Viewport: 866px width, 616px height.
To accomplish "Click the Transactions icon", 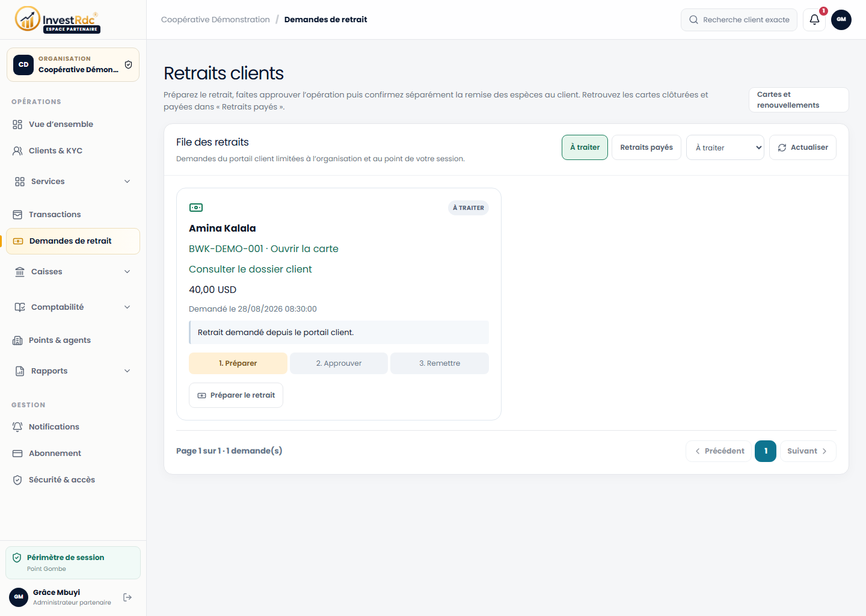I will (17, 215).
